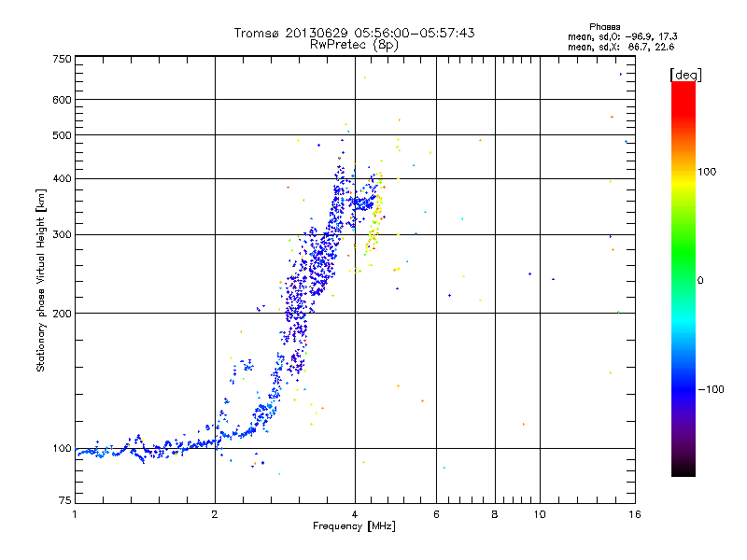Click the x-axis tick '6'

(x=436, y=514)
